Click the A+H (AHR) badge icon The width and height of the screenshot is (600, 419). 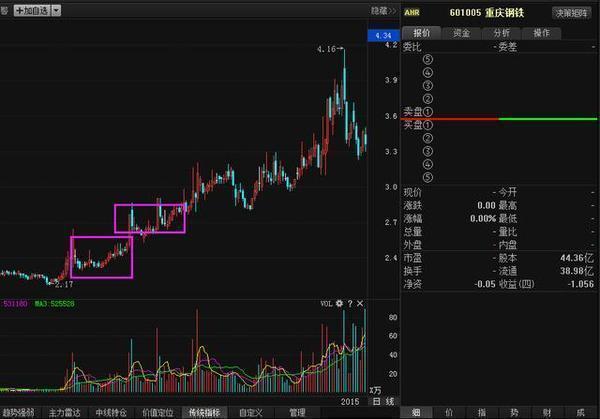pos(412,13)
